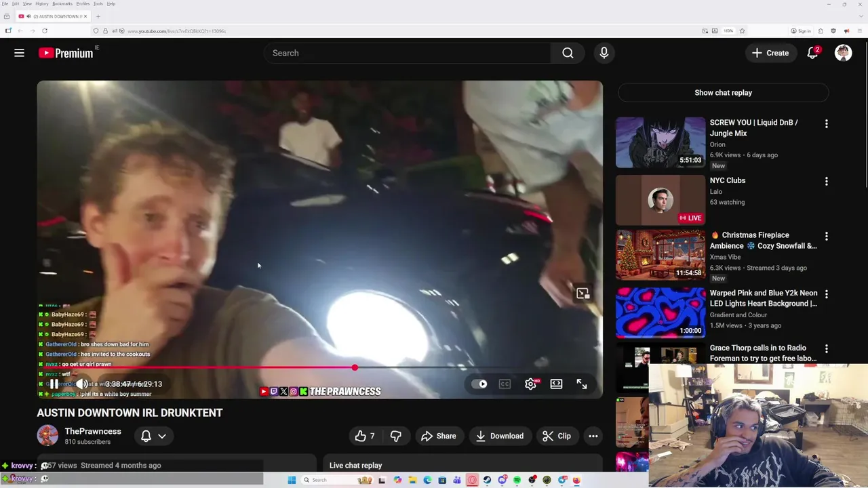868x488 pixels.
Task: Start voice search with microphone
Action: coord(604,53)
